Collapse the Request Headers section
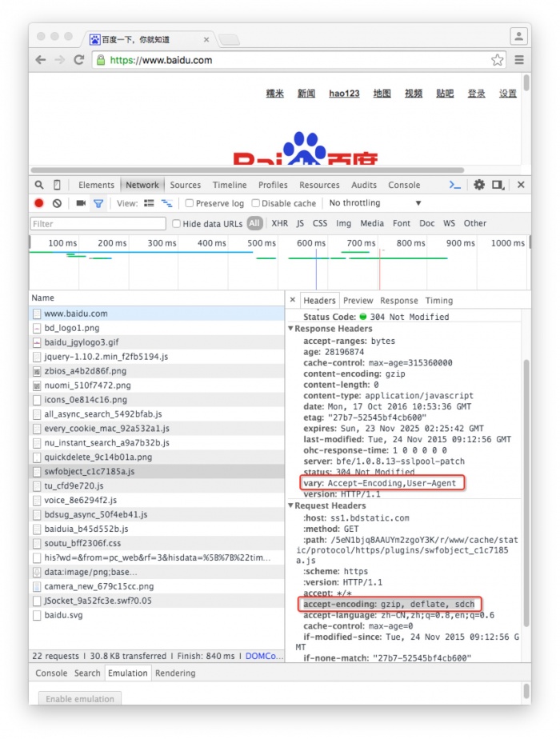 [x=291, y=505]
